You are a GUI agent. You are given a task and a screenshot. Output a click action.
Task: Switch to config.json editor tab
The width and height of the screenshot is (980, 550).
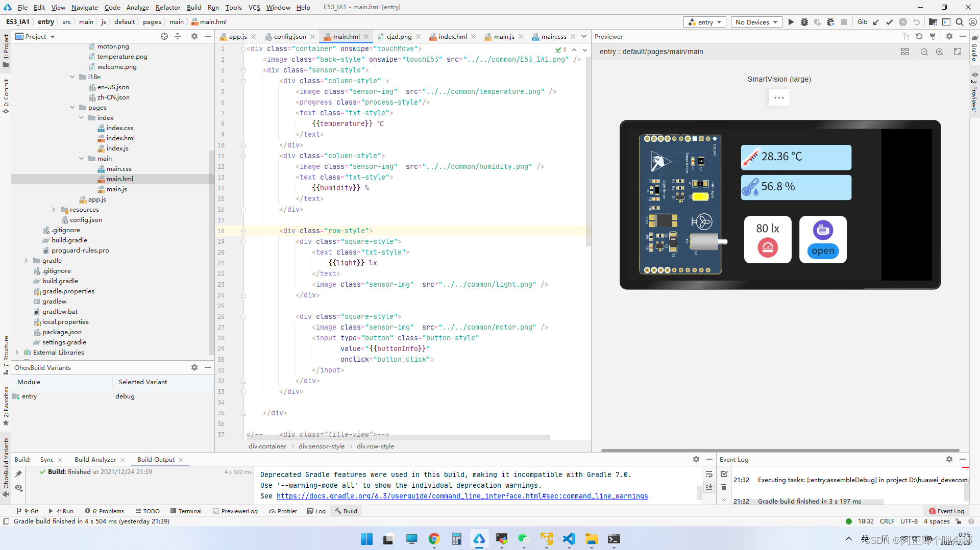(x=290, y=36)
